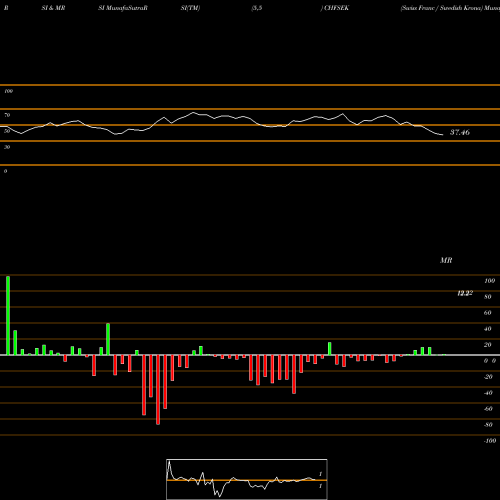500x500 pixels.
Task: Select the MR panel title
Action: pyautogui.click(x=446, y=260)
